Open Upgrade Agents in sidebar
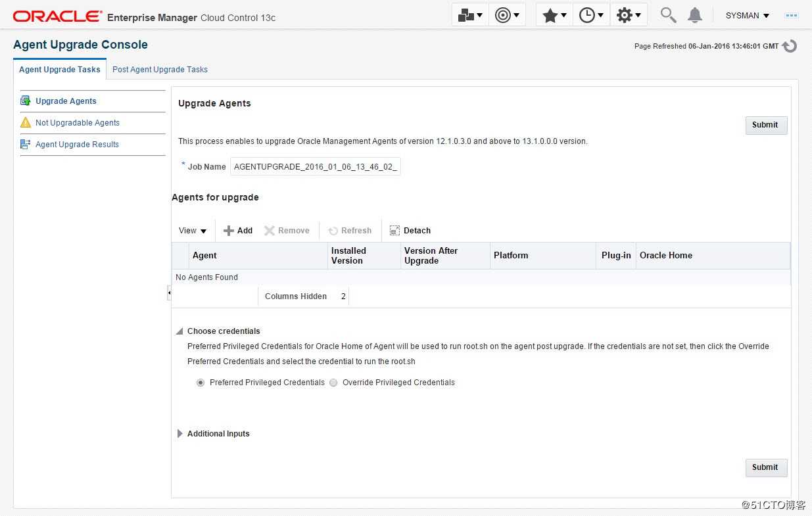 66,101
